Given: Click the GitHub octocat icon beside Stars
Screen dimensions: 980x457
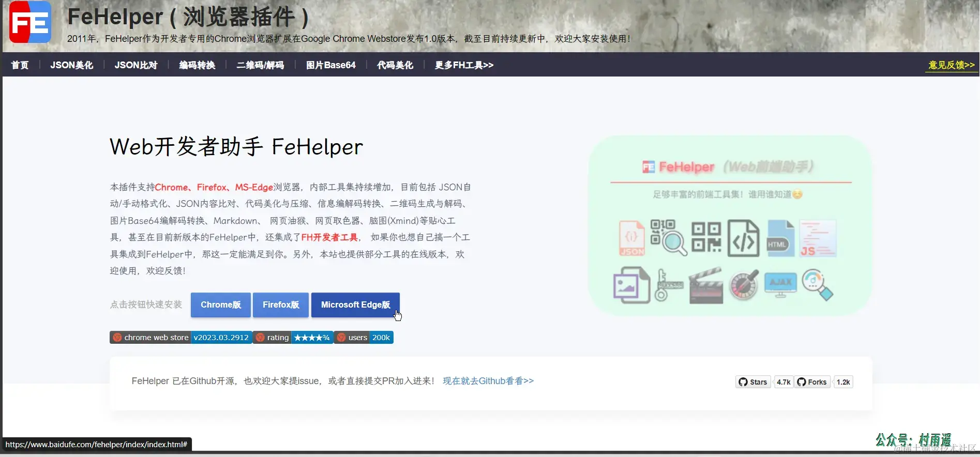Looking at the screenshot, I should [x=743, y=382].
